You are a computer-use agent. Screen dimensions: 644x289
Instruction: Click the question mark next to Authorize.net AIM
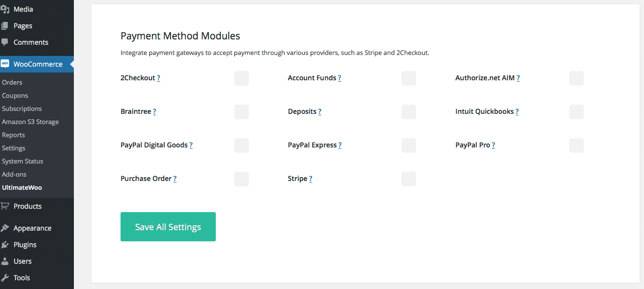click(x=518, y=78)
